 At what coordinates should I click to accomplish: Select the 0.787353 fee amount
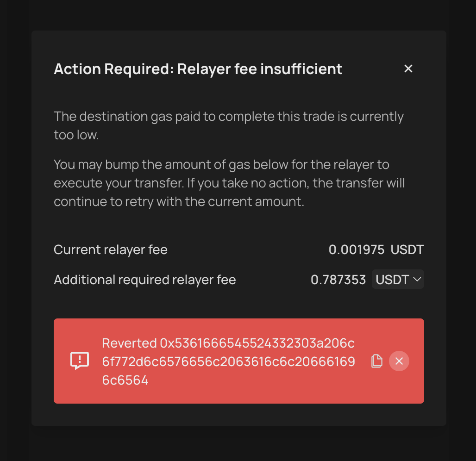click(x=338, y=279)
